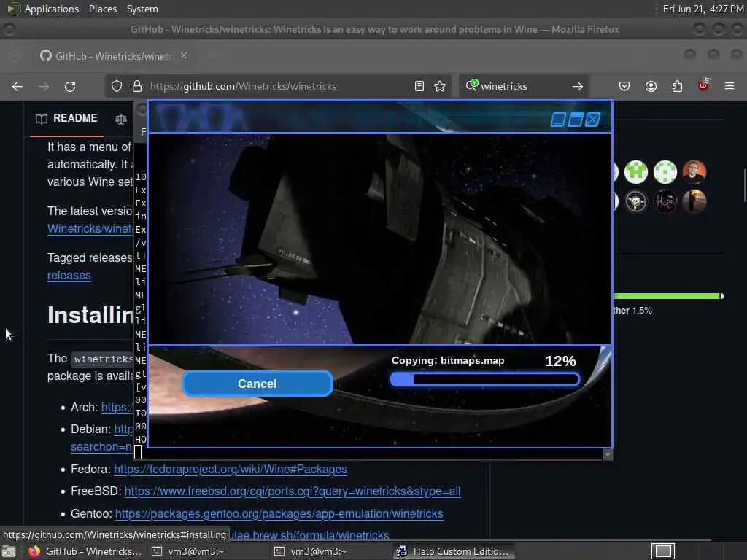Screen dimensions: 747x560
Task: Click the clock showing Fri Jun 21
Action: 703,9
